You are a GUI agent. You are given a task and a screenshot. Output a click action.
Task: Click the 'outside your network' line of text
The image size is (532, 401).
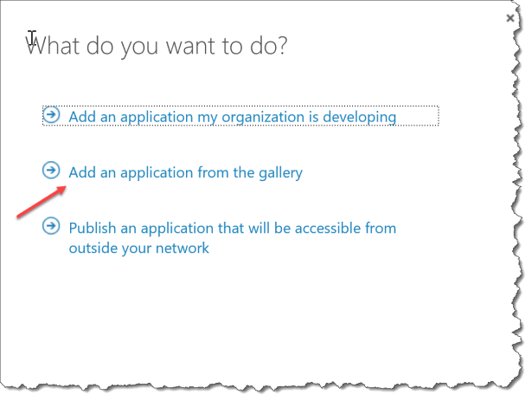(138, 249)
